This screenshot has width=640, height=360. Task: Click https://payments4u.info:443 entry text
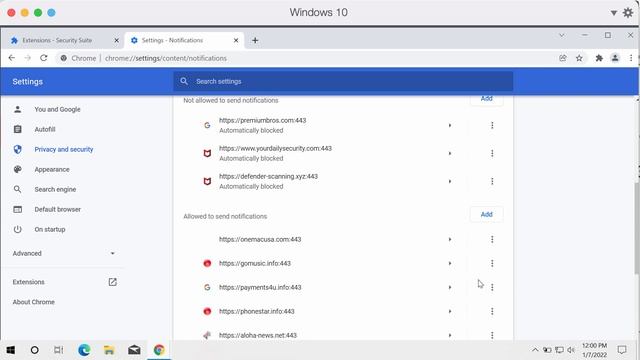pos(260,287)
